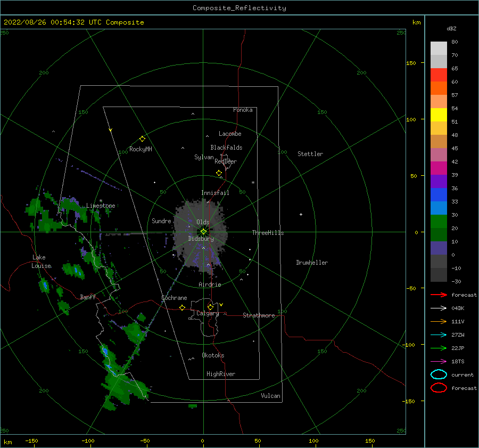The height and width of the screenshot is (448, 479).
Task: Click the magenta 18TS arrow icon
Action: [439, 362]
